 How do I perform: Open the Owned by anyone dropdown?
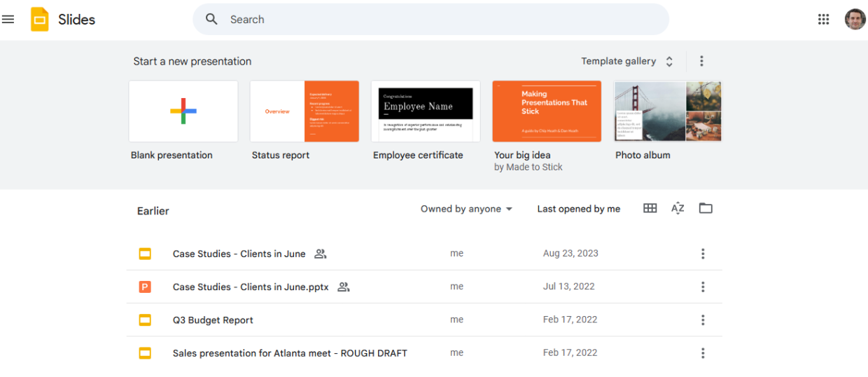(x=466, y=209)
